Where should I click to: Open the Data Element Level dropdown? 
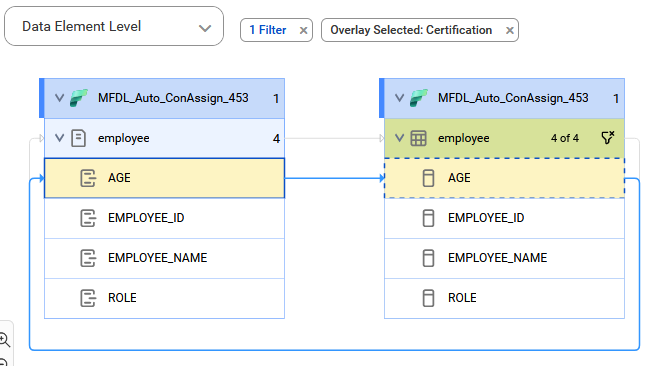[x=114, y=26]
